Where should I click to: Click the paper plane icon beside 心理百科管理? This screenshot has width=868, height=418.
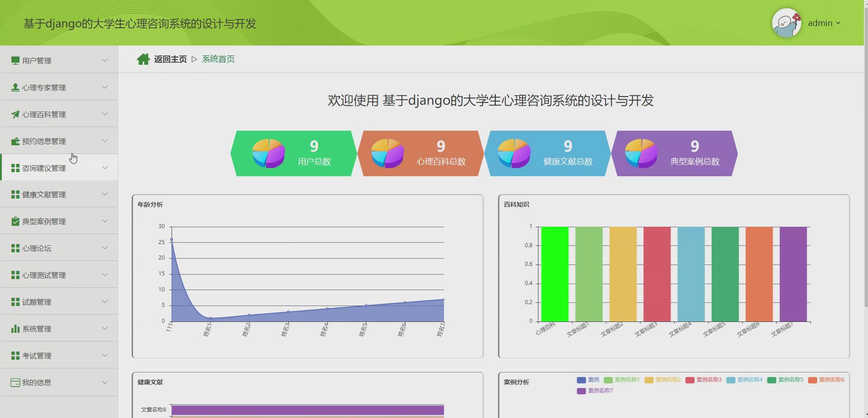[15, 114]
